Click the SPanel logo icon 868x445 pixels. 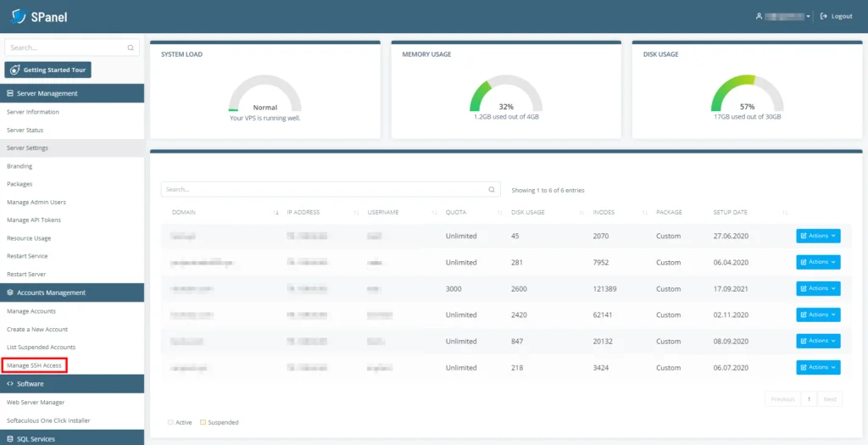[x=19, y=17]
